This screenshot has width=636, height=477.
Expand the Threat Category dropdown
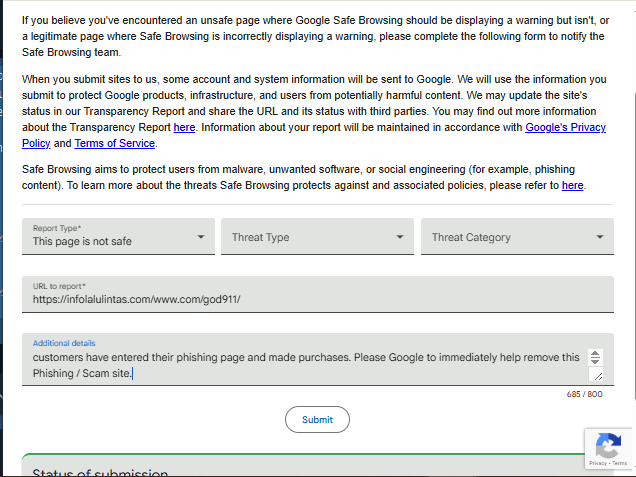click(x=517, y=236)
